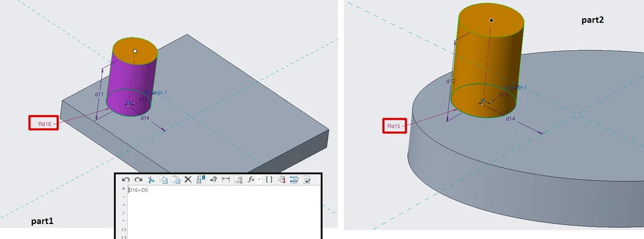Copy selected relation text
The image size is (644, 239).
pos(164,180)
